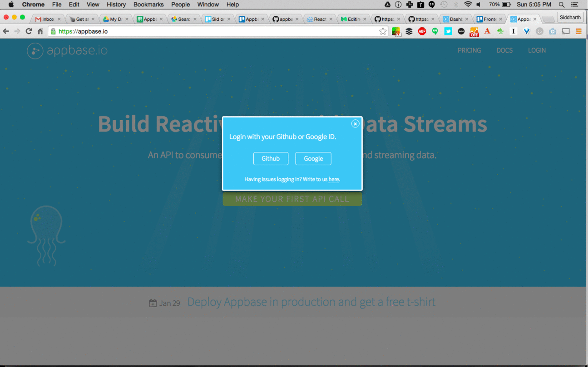This screenshot has height=367, width=588.
Task: Click the Cast screen extension icon
Action: click(566, 31)
